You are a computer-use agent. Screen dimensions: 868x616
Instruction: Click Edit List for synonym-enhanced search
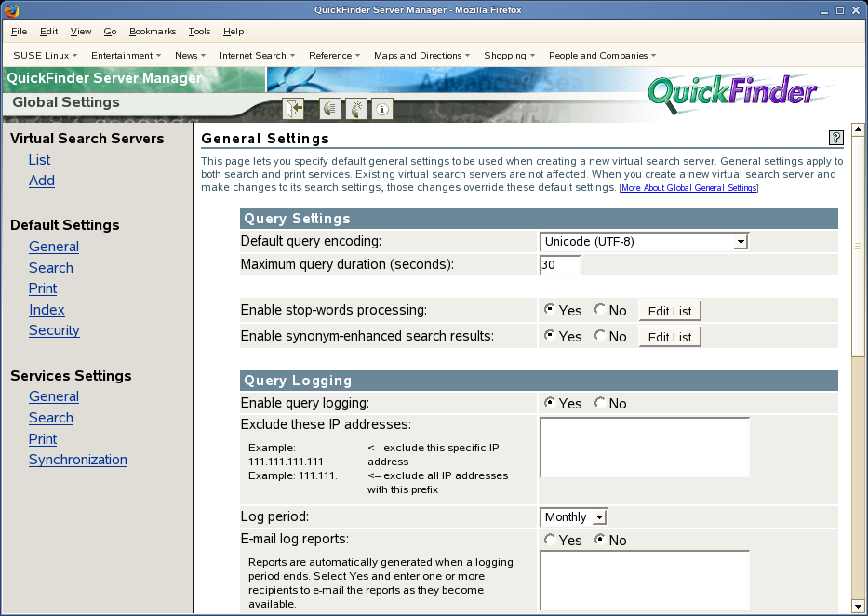tap(670, 337)
